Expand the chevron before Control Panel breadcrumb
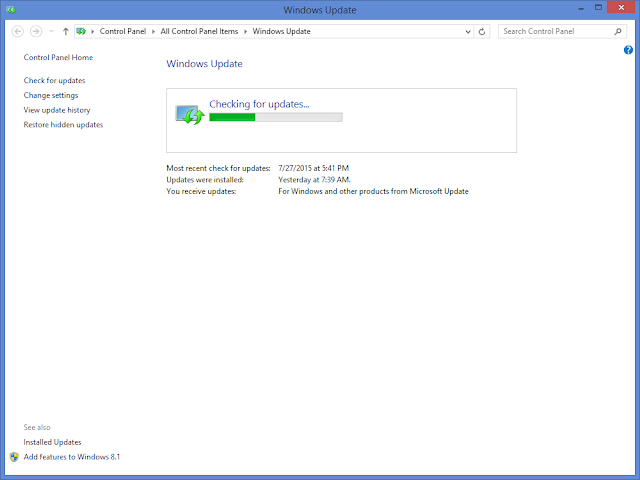Image resolution: width=640 pixels, height=480 pixels. coord(93,31)
